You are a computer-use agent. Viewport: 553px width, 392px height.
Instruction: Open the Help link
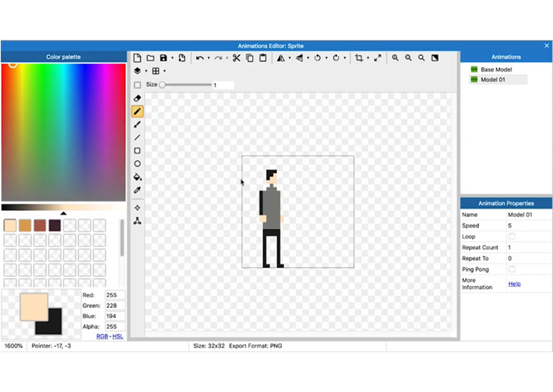[x=514, y=284]
